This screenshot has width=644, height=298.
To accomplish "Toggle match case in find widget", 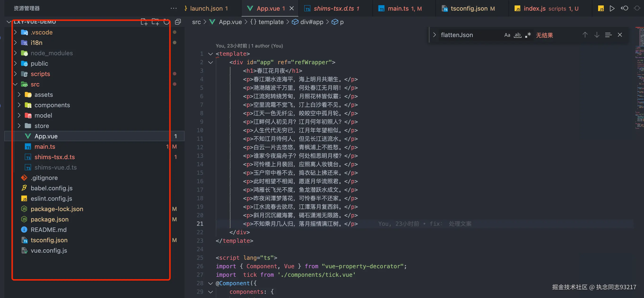I will tap(507, 35).
